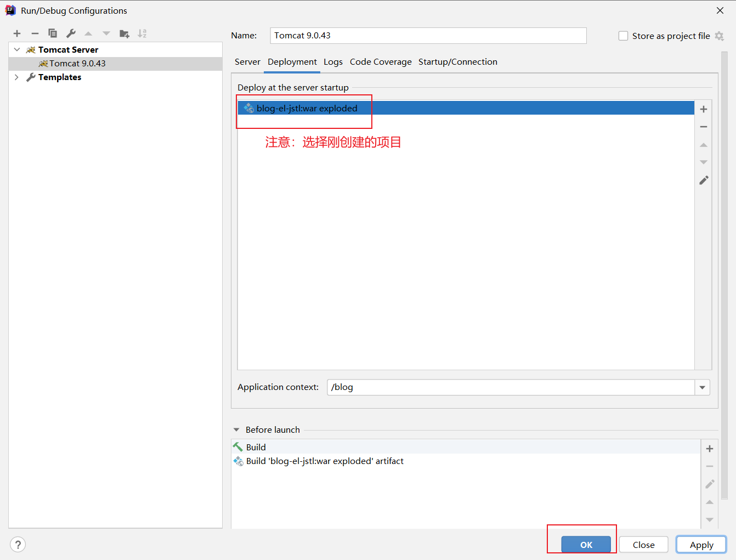The height and width of the screenshot is (560, 736).
Task: Move configuration down arrow in left toolbar
Action: 106,33
